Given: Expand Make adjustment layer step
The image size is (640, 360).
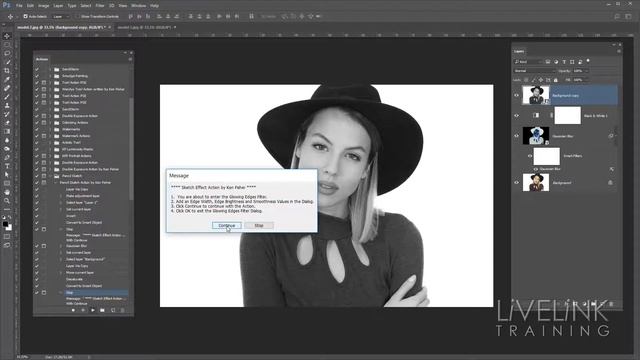Looking at the screenshot, I should coord(61,196).
